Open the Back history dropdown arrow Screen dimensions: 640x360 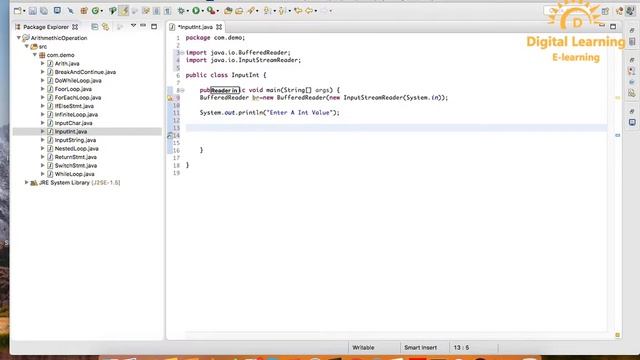point(316,11)
